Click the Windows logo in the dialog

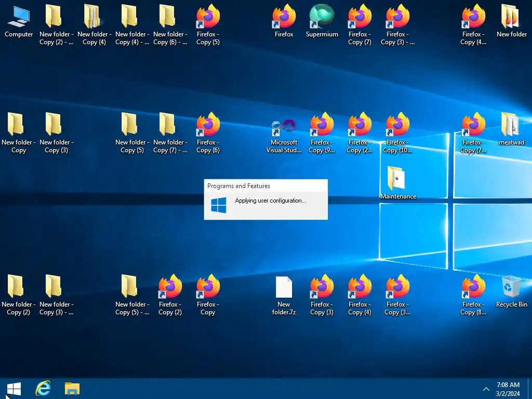point(219,205)
